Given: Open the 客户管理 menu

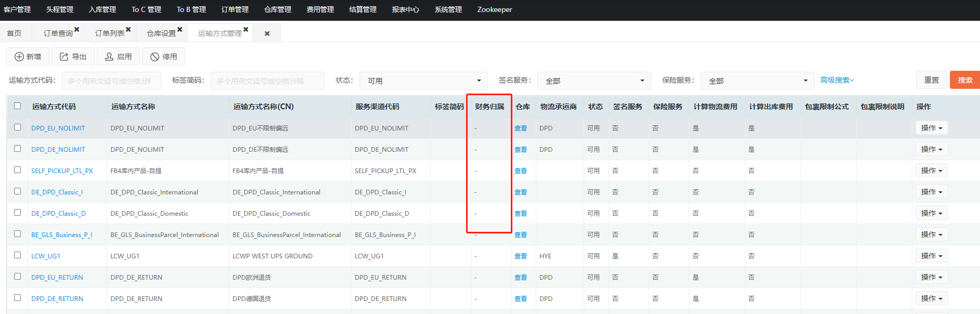Looking at the screenshot, I should [x=17, y=9].
